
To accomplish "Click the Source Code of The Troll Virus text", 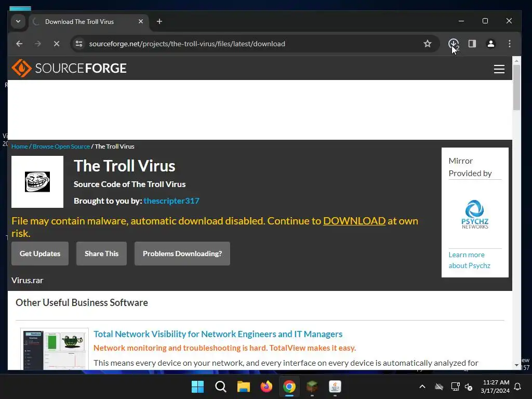I will [129, 184].
